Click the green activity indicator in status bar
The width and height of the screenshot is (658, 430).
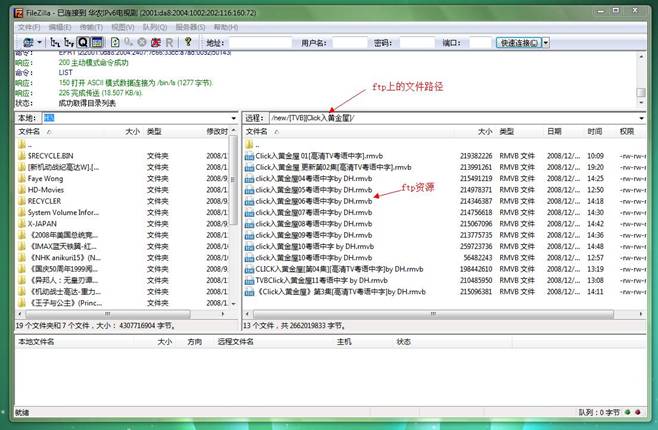628,412
